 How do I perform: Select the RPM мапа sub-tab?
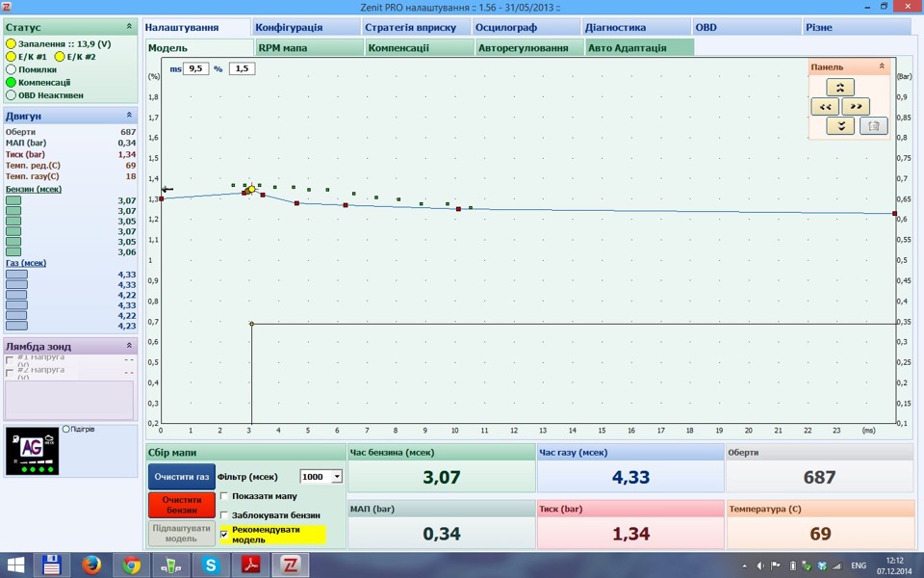(x=309, y=48)
